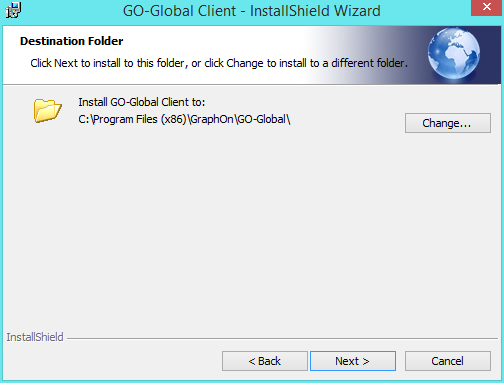Image resolution: width=504 pixels, height=383 pixels.
Task: Click the 'Click Next to install' instruction text
Action: point(219,63)
